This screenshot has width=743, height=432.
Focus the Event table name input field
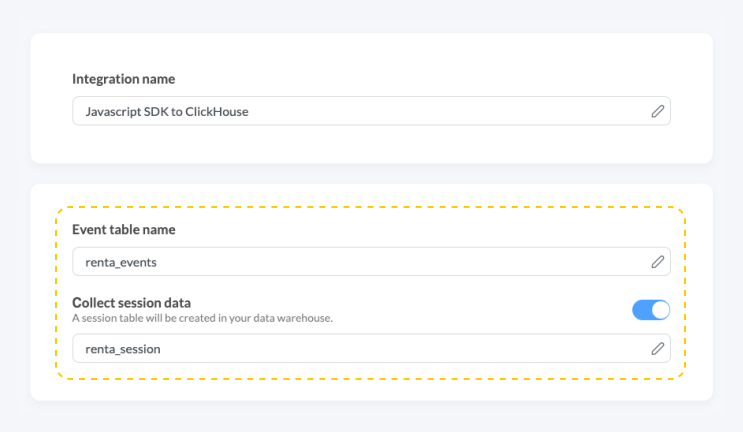[x=371, y=261]
